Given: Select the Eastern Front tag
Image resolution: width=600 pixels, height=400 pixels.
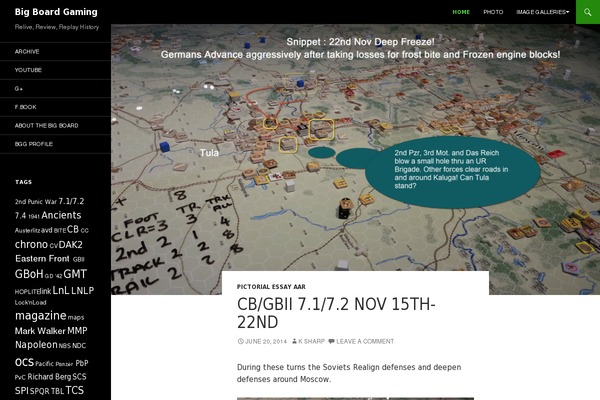Looking at the screenshot, I should click(x=42, y=259).
